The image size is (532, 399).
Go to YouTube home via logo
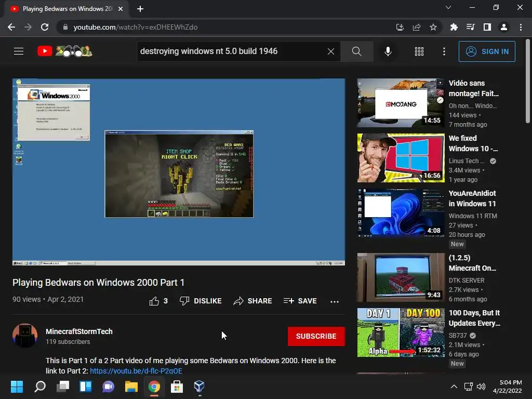(x=64, y=51)
